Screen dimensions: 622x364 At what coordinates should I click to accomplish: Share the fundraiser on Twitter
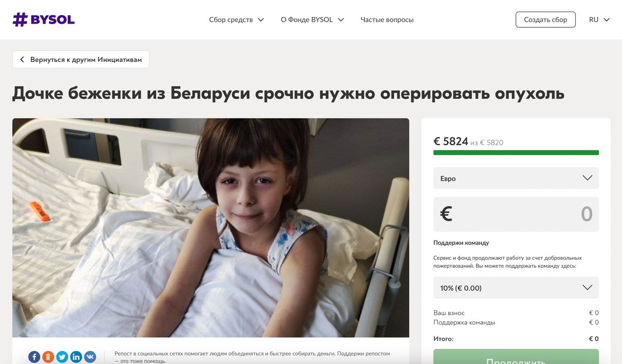tap(62, 357)
